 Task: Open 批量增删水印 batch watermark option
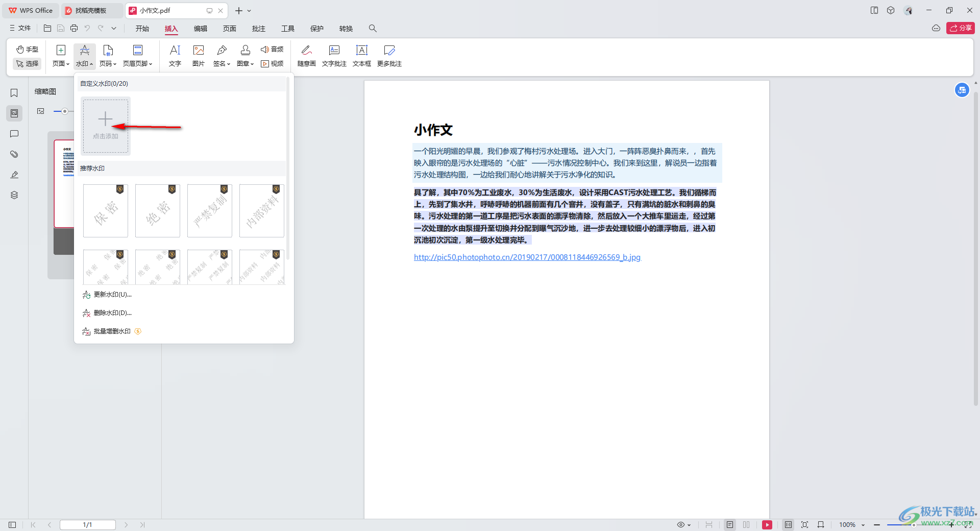click(x=112, y=331)
